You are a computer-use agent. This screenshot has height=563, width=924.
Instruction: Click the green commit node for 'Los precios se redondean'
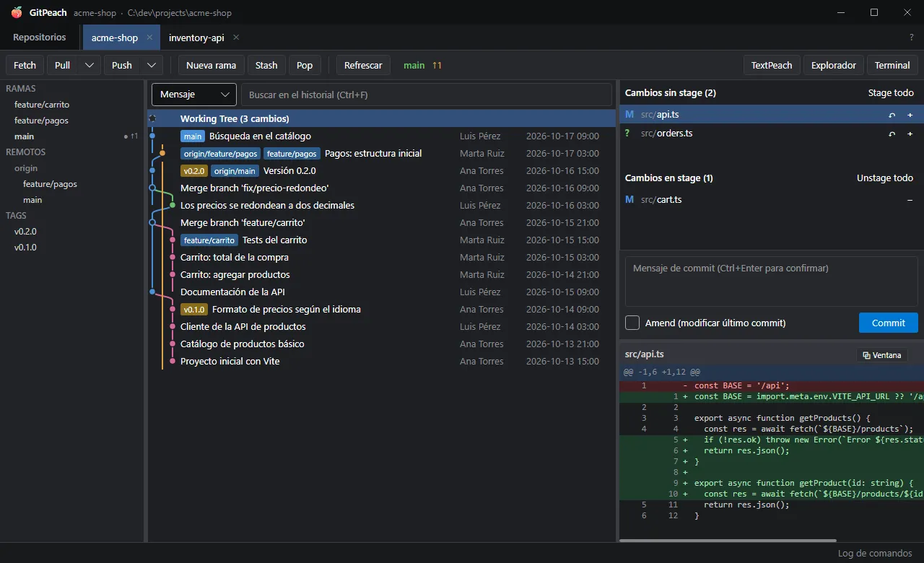[x=173, y=205]
